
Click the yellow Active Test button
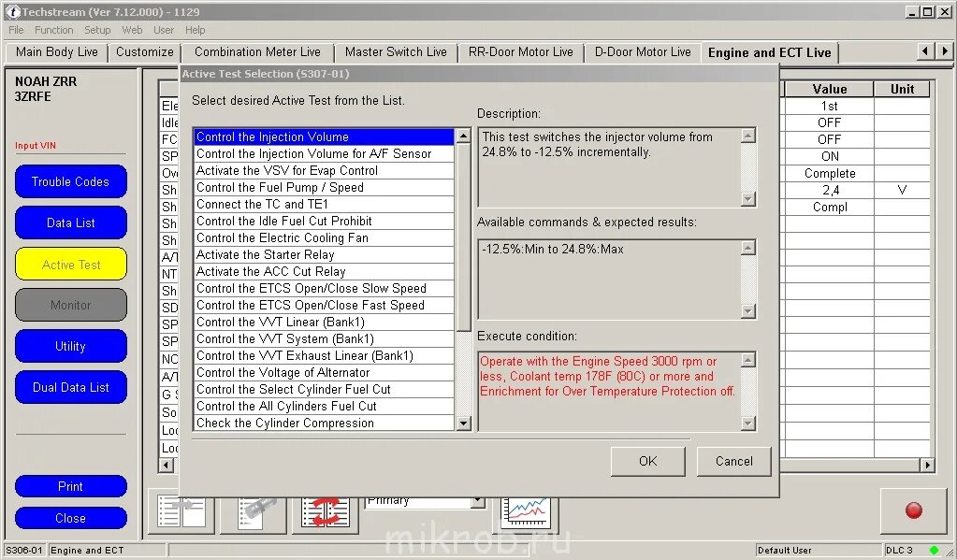[71, 265]
